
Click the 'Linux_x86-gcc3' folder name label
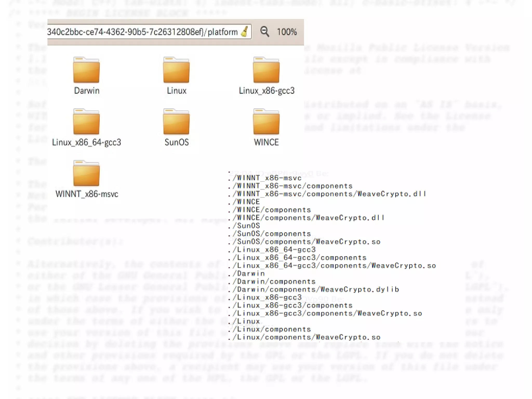pyautogui.click(x=267, y=91)
